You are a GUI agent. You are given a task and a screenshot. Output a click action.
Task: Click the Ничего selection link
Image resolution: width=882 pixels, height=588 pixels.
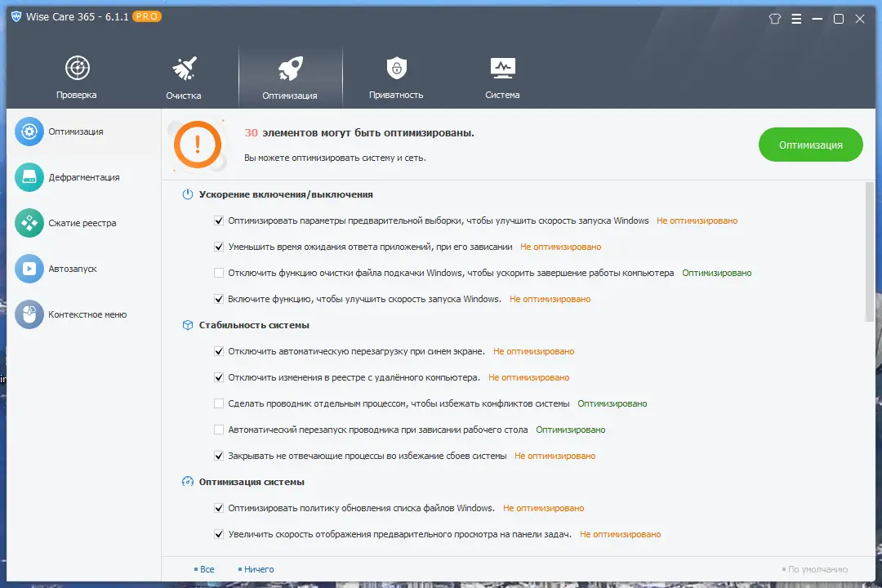pos(257,569)
